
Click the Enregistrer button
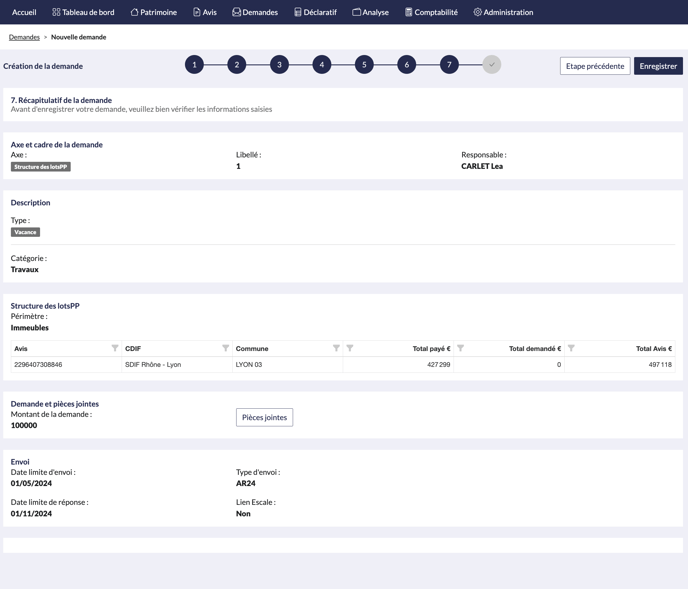pos(658,66)
